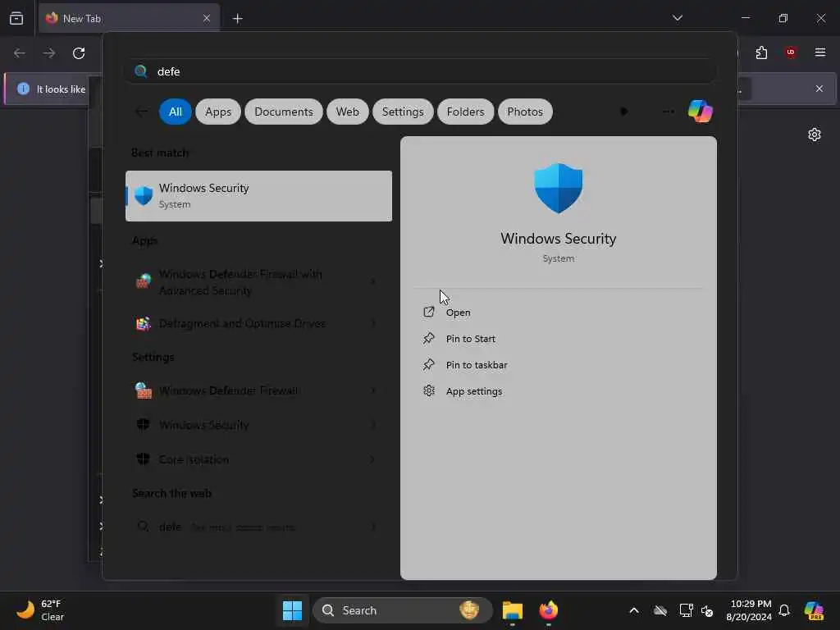
Task: Open Windows Security best match result
Action: 258,195
